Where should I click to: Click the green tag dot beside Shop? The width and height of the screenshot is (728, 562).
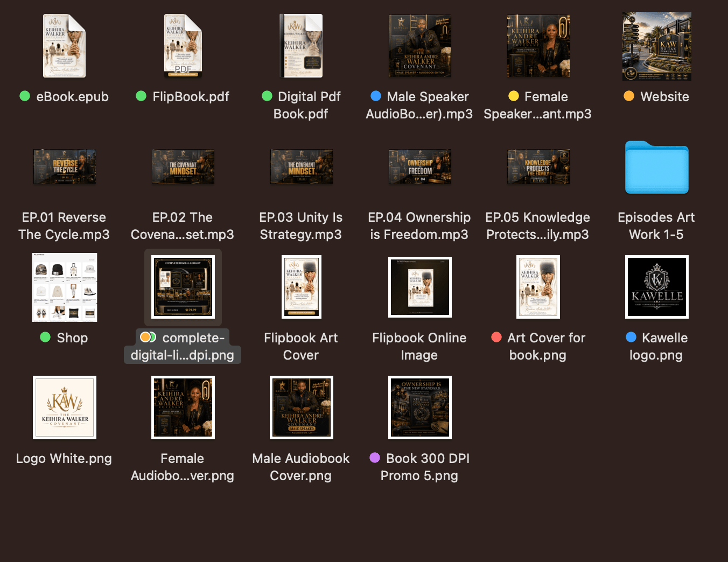click(45, 337)
